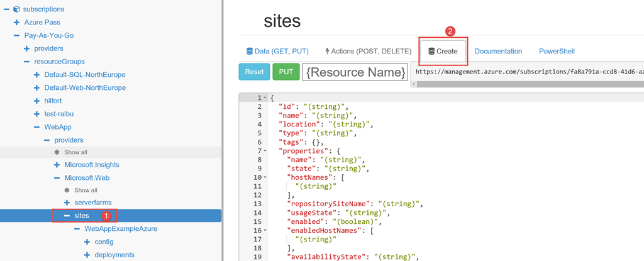Click the horizontal URL scrollbar
644x261 pixels.
tap(528, 84)
